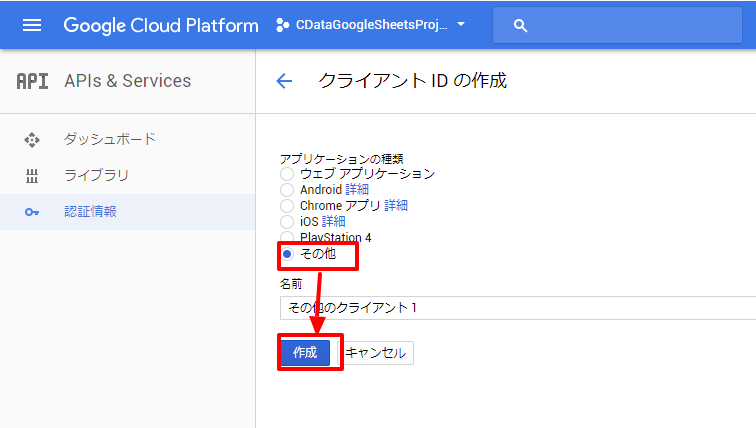Open APIs & Services heading
756x428 pixels.
pyautogui.click(x=128, y=81)
